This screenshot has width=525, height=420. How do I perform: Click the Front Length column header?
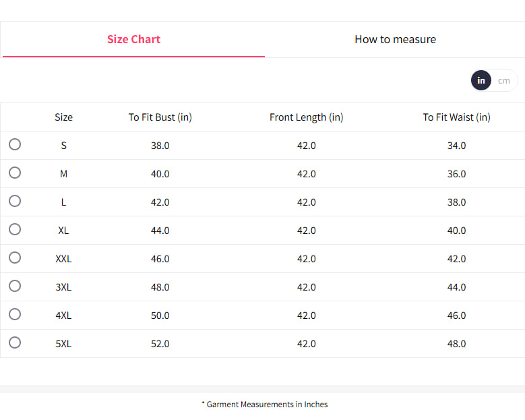[306, 117]
